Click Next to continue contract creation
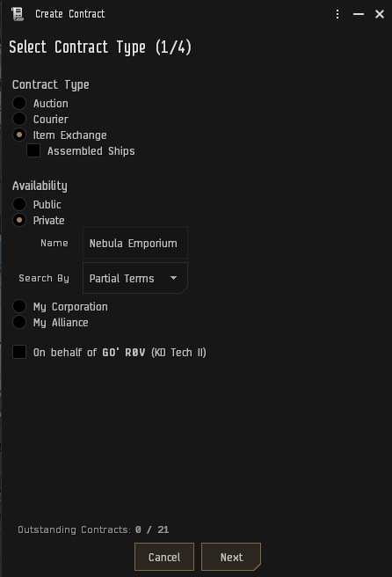 click(231, 557)
